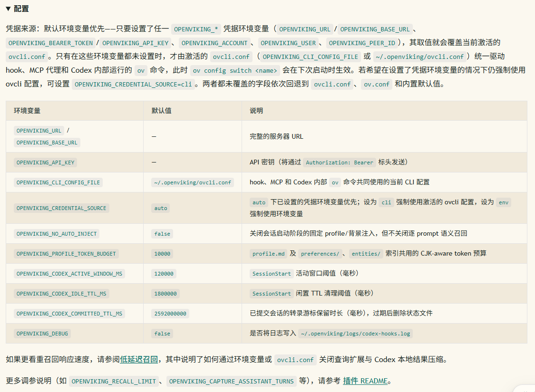This screenshot has height=392, width=535.
Task: Click the 环境变量 column header
Action: pos(27,111)
